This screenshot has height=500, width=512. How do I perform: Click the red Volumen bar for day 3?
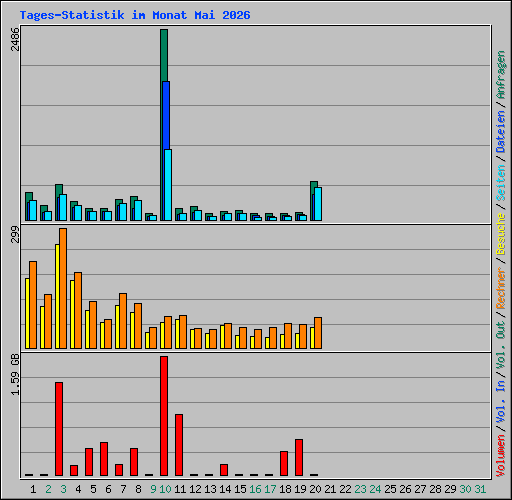click(x=59, y=429)
